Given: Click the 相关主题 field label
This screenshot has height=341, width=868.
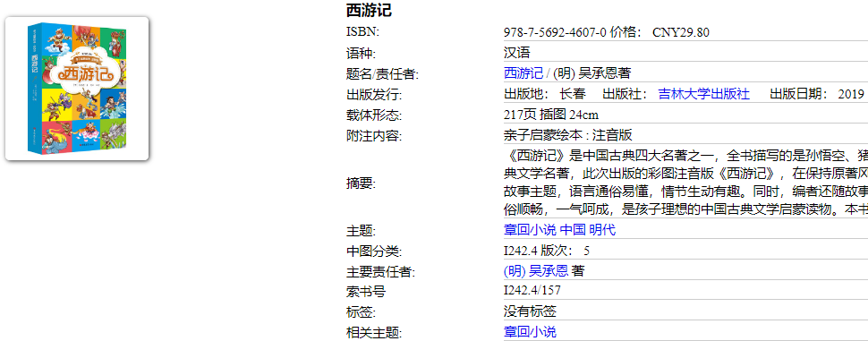Looking at the screenshot, I should point(374,333).
